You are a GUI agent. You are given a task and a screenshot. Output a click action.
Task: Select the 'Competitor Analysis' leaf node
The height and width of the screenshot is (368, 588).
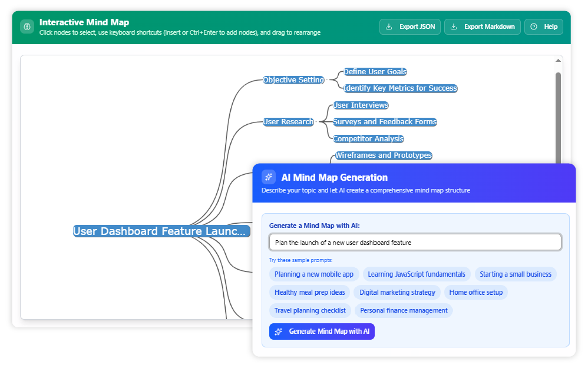pos(368,139)
